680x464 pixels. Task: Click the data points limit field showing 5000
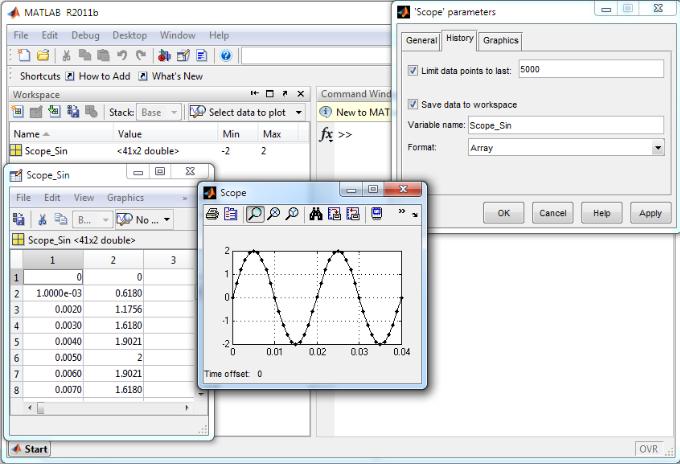coord(591,69)
